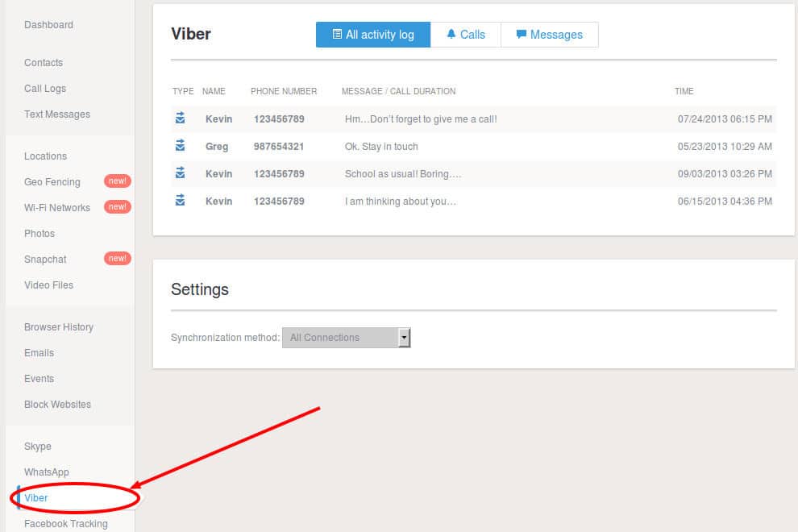Click the Settings panel heading

click(x=200, y=289)
